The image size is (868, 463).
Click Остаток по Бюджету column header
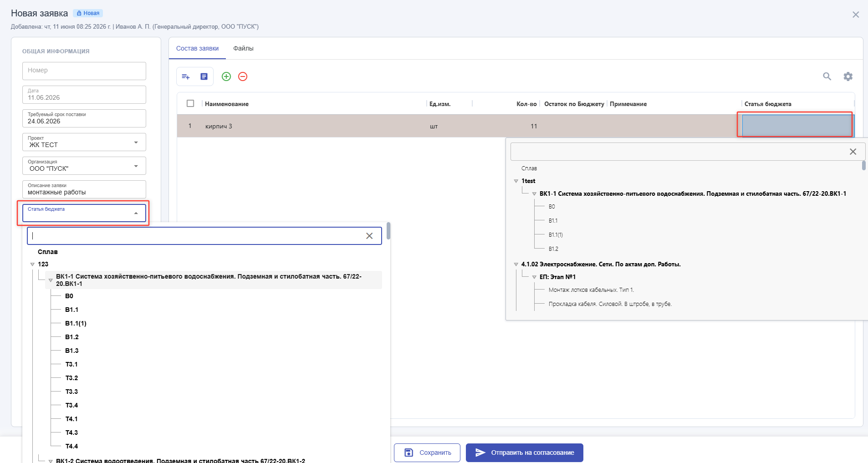pos(574,104)
